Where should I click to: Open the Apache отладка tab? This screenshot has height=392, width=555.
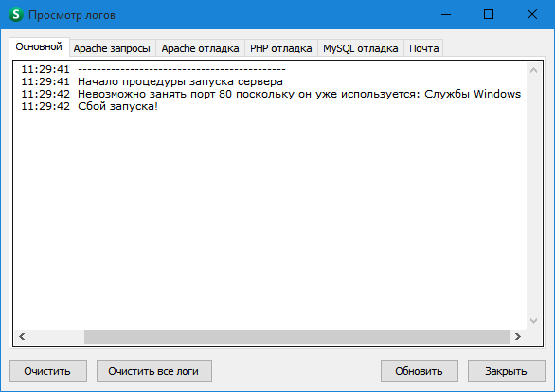[200, 48]
